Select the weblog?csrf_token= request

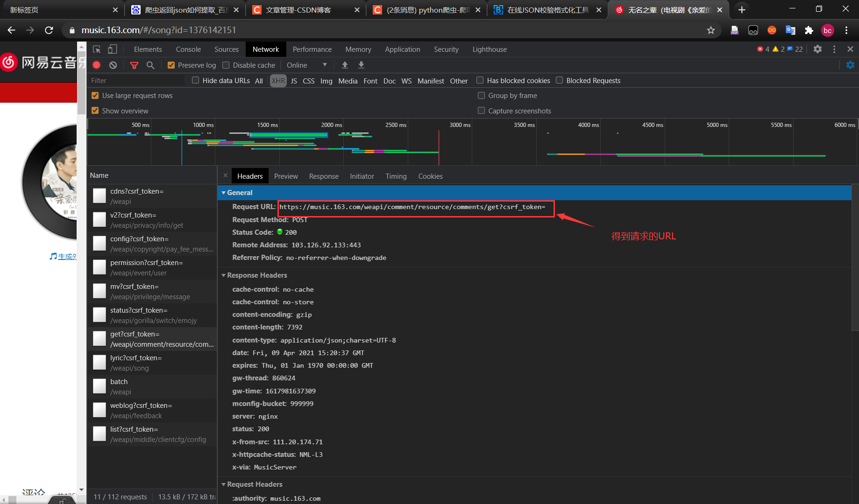click(152, 410)
